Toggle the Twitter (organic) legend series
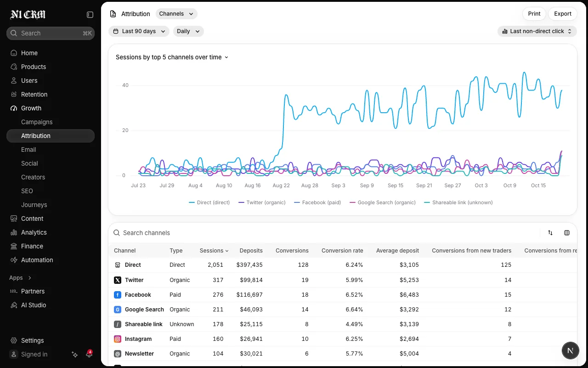The width and height of the screenshot is (588, 368). pos(262,202)
